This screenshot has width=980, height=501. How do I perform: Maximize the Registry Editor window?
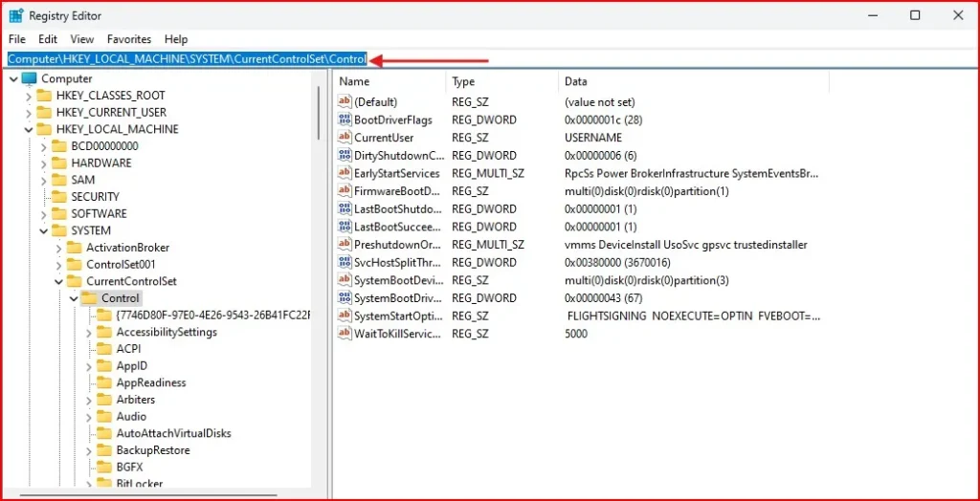tap(915, 15)
